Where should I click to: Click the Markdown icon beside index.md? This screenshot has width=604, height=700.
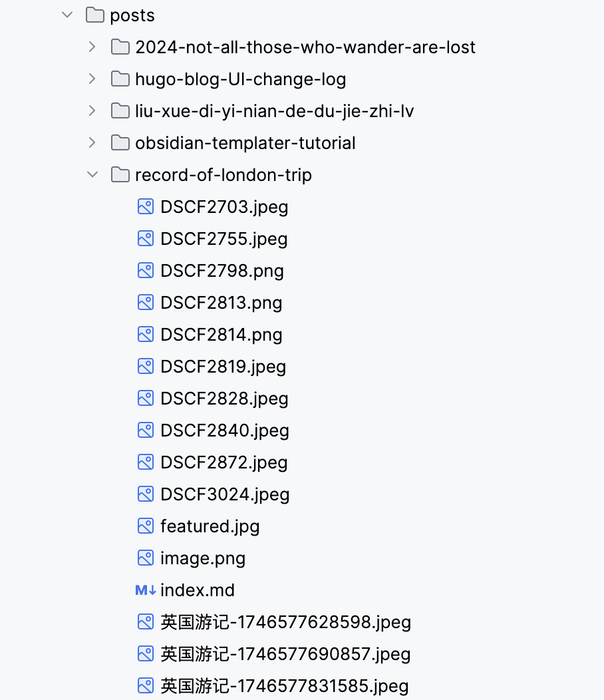[x=146, y=590]
